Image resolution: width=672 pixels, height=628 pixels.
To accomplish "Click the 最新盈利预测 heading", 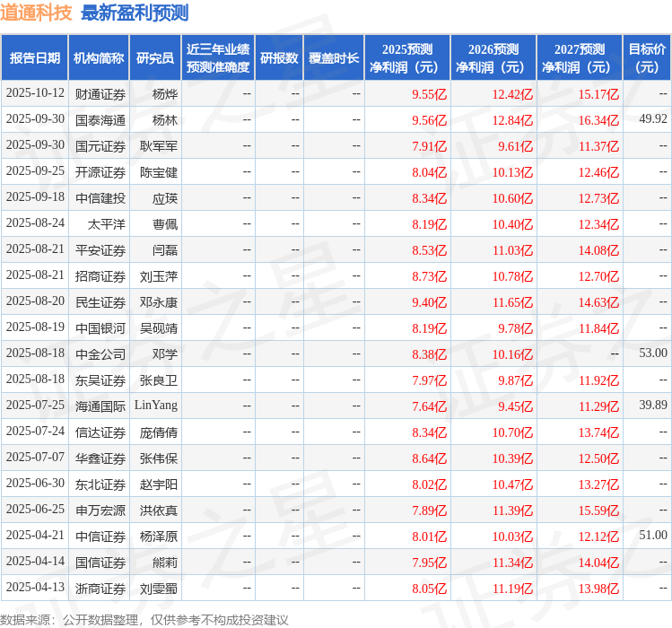I will click(135, 13).
